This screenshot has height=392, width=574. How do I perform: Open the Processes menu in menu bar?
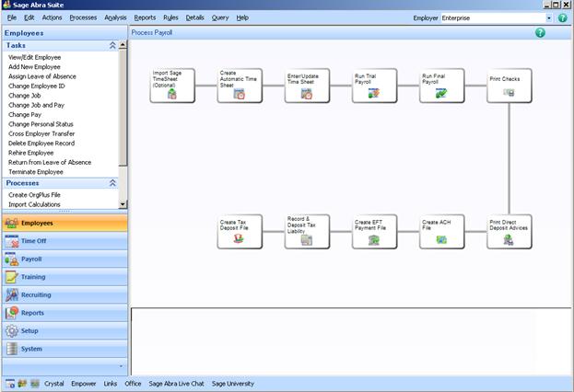(x=83, y=17)
